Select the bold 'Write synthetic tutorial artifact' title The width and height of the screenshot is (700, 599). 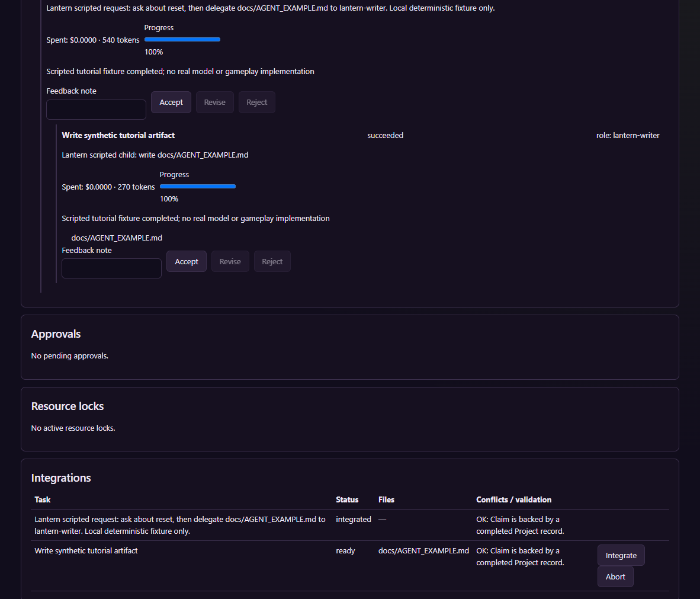(x=118, y=135)
